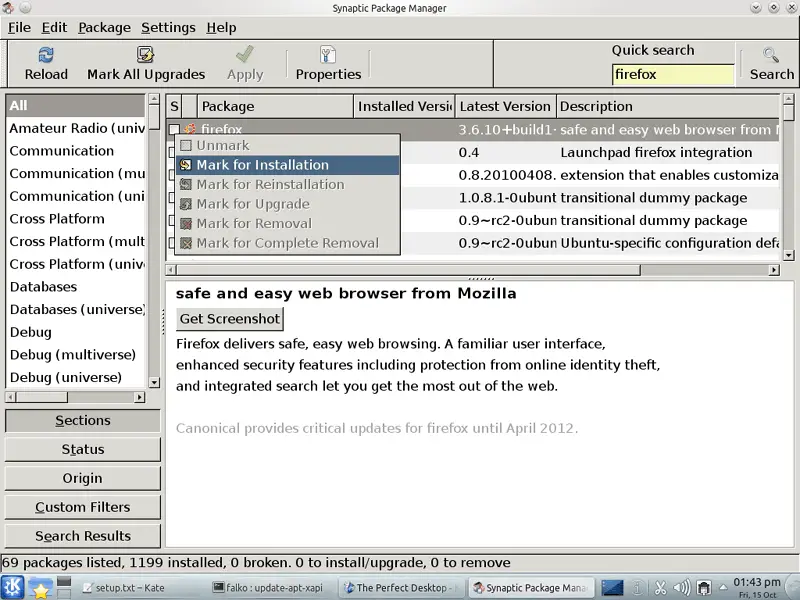Click the Quick search input field
Image resolution: width=800 pixels, height=600 pixels.
click(x=672, y=74)
